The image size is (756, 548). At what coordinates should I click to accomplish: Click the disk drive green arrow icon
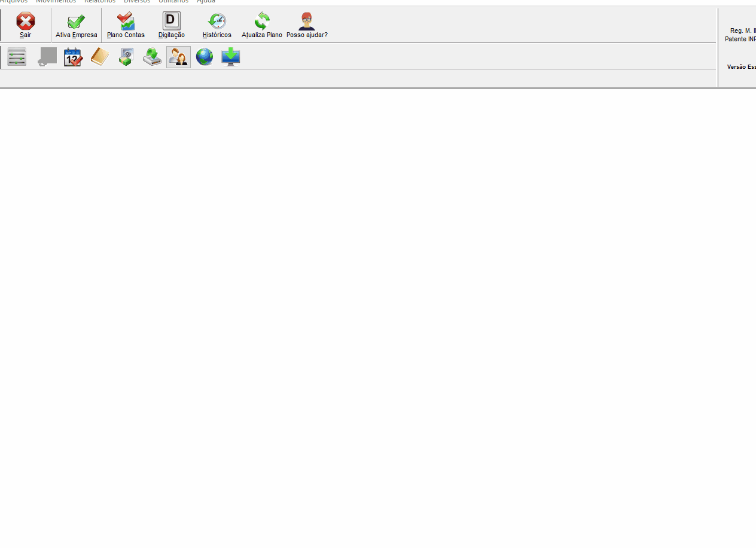[x=152, y=57]
